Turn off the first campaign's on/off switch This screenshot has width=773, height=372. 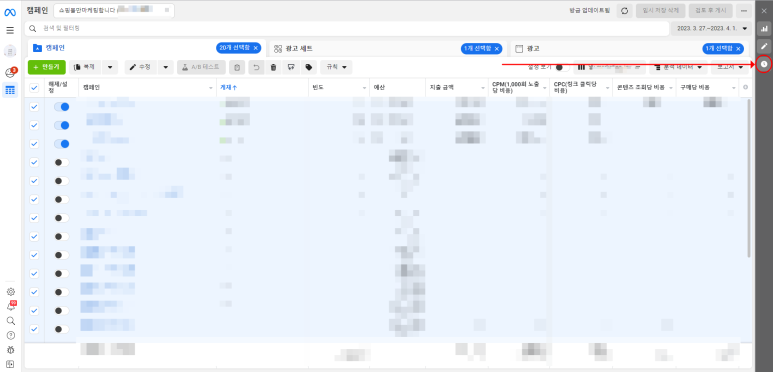[62, 107]
